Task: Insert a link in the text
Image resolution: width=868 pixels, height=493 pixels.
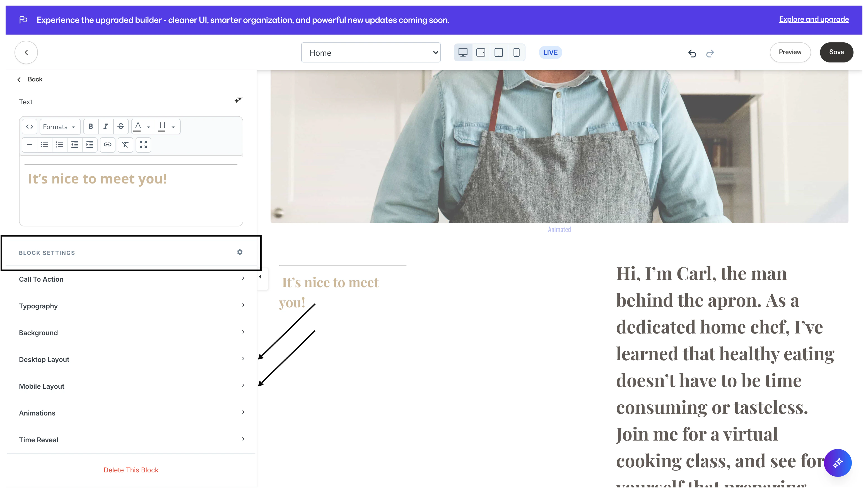Action: pos(108,145)
